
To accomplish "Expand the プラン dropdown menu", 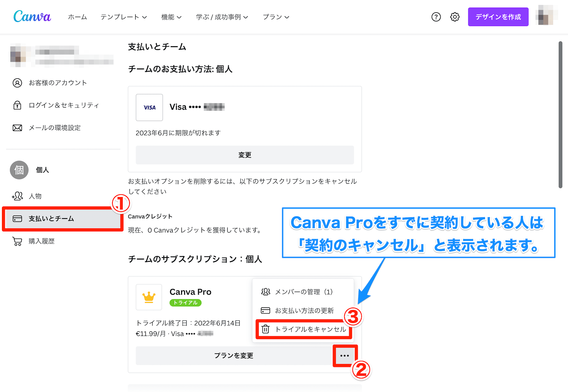I will coord(276,17).
